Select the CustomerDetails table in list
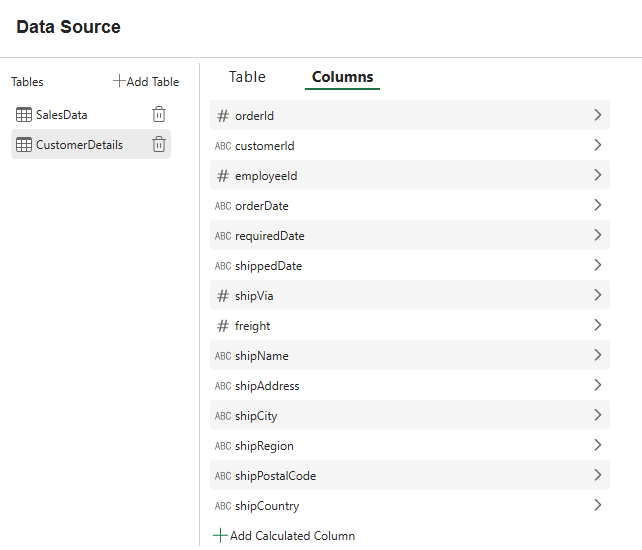642x550 pixels. (x=79, y=145)
